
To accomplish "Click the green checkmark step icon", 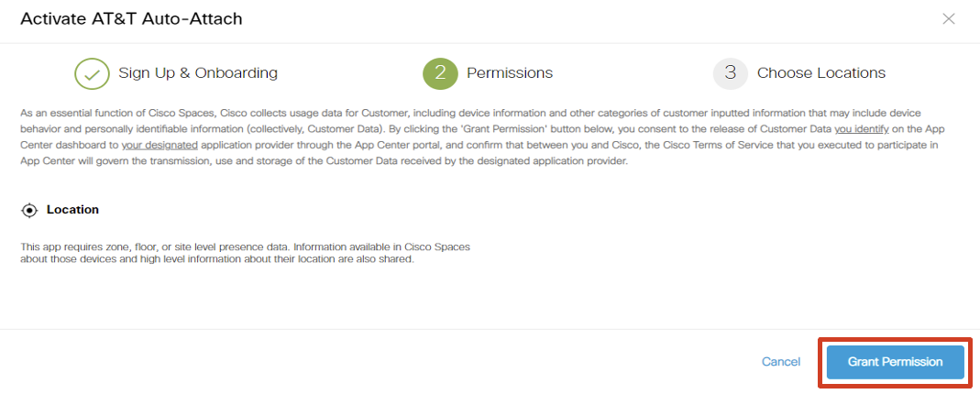I will (x=92, y=73).
